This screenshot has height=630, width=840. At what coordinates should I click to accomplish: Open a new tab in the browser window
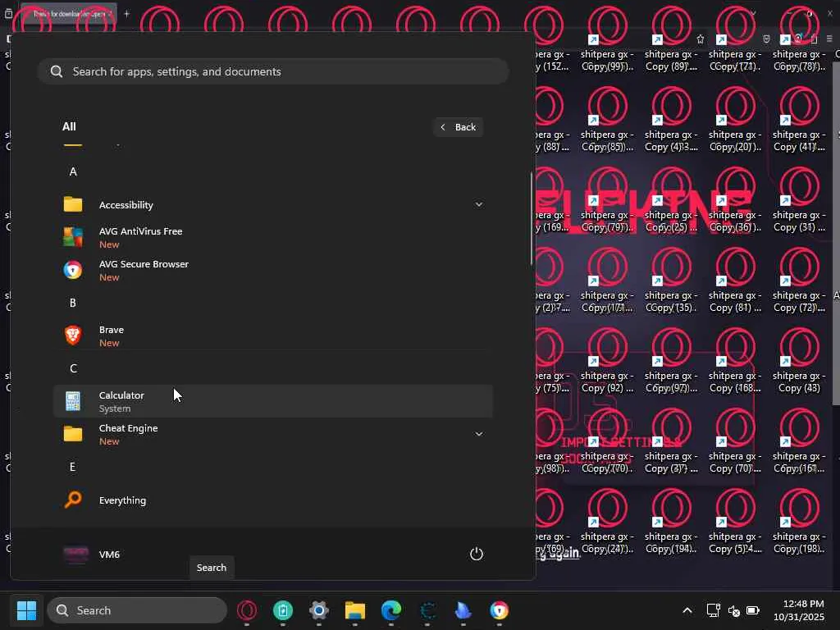(127, 13)
